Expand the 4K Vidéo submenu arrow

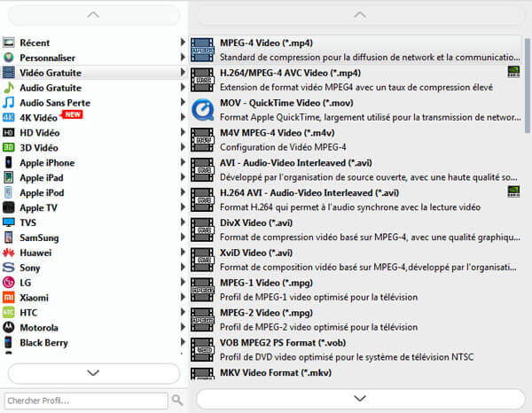183,117
